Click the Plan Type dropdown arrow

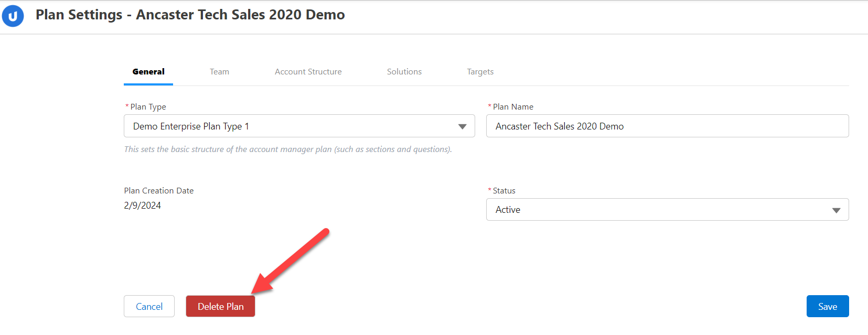pos(462,126)
